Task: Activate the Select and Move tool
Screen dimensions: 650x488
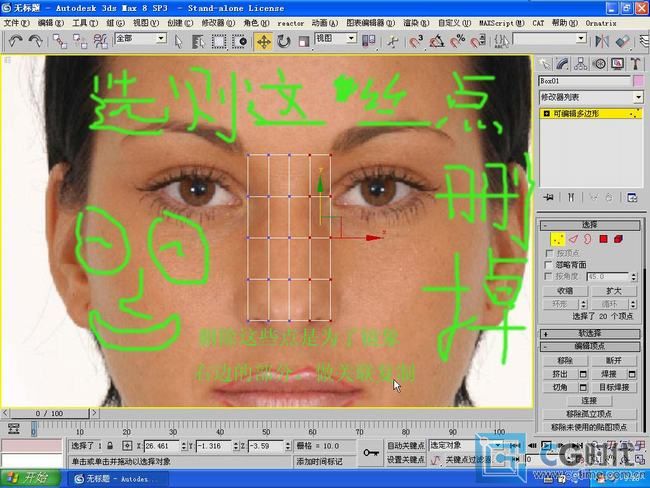Action: point(264,41)
